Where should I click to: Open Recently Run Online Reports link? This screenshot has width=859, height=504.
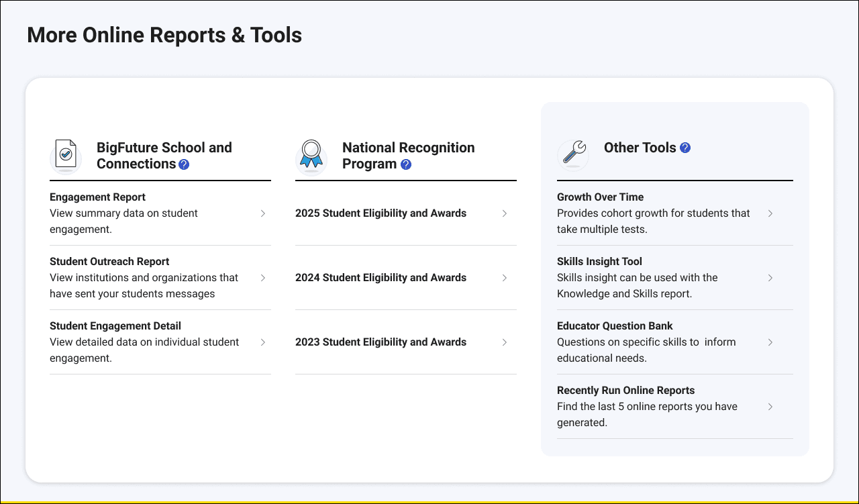tap(625, 391)
